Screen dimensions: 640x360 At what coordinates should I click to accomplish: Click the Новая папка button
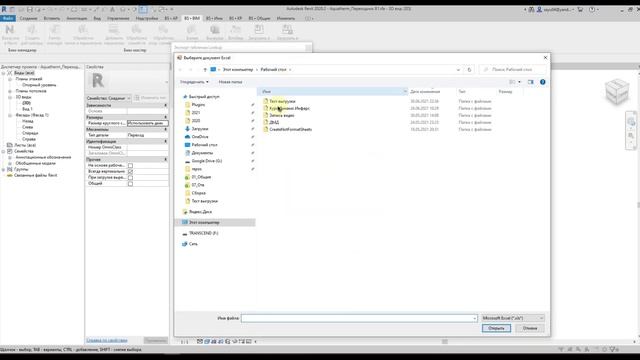pos(230,82)
